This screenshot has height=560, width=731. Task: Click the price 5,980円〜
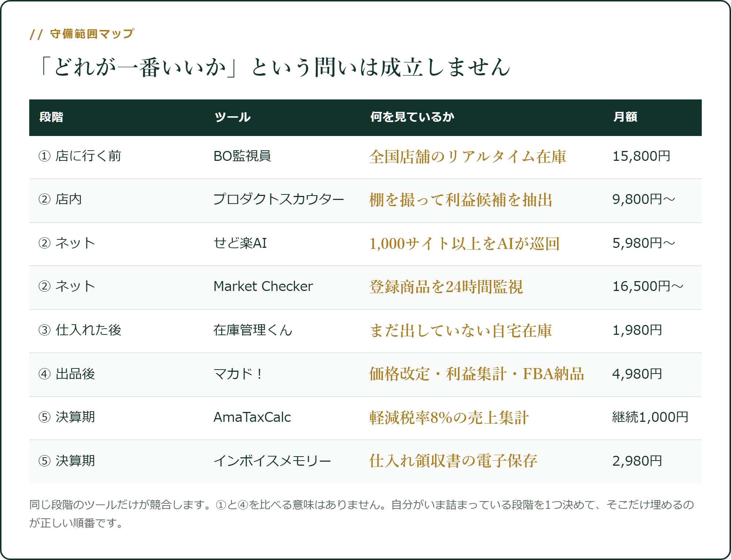coord(644,243)
